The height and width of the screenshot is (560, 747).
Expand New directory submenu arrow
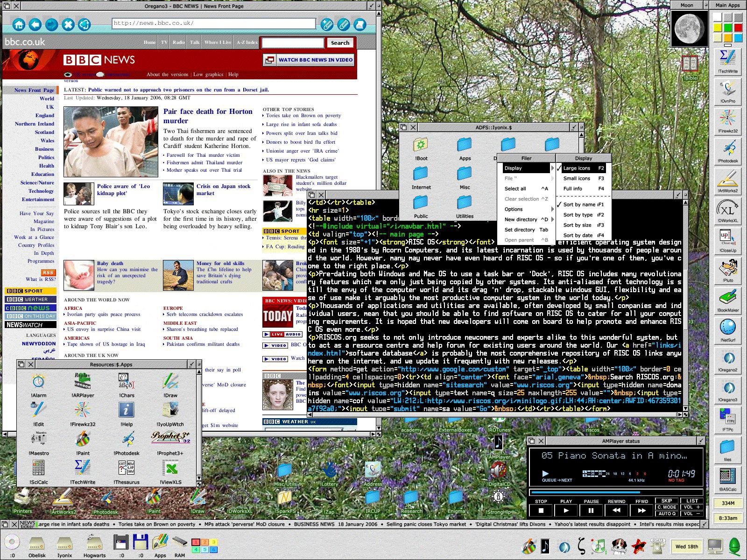[x=553, y=219]
